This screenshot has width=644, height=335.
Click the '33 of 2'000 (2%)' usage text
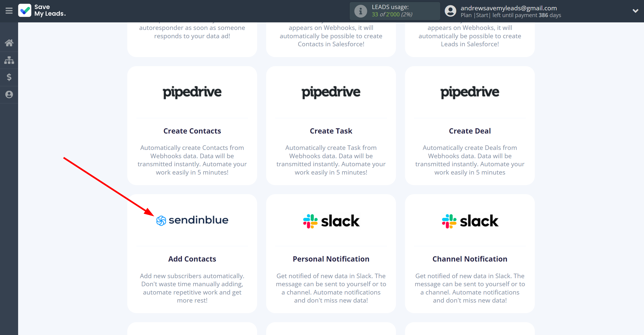(392, 15)
